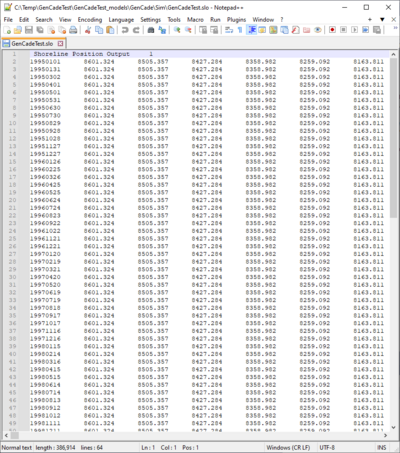Toggle the highlighted indent guide button
400x453 pixels.
pyautogui.click(x=251, y=30)
